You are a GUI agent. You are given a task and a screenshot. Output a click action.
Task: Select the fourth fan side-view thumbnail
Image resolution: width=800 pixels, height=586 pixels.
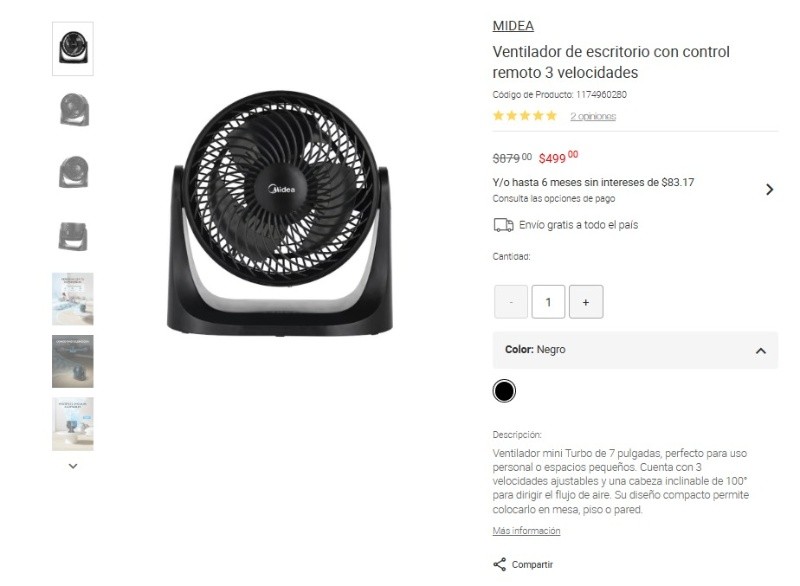[x=73, y=236]
